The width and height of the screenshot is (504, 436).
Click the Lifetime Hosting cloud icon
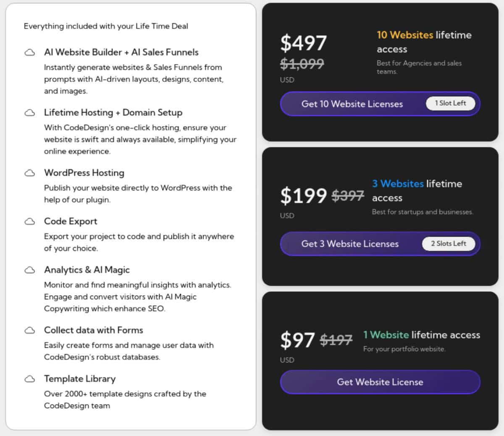click(29, 112)
